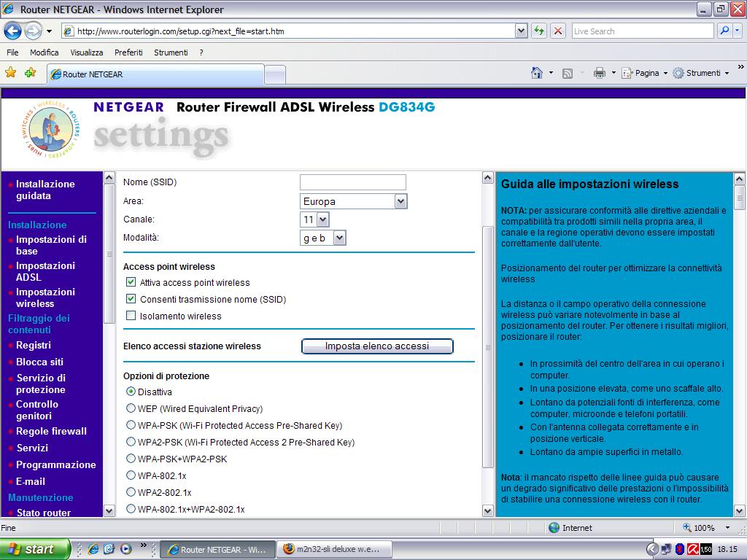Open the Favorites Center star icon
The height and width of the screenshot is (560, 747).
10,73
